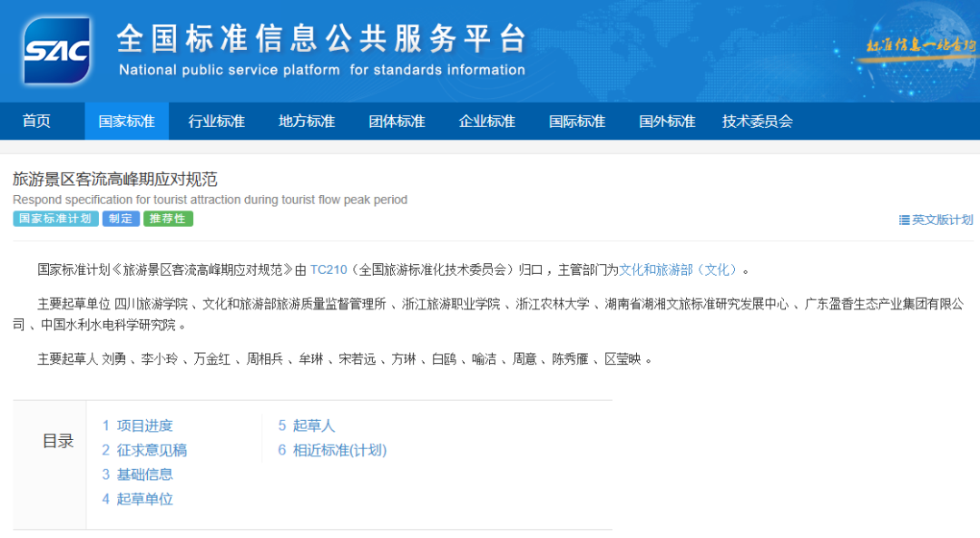Open the 技术委员会 tab
Viewport: 980px width, 538px height.
click(x=758, y=122)
